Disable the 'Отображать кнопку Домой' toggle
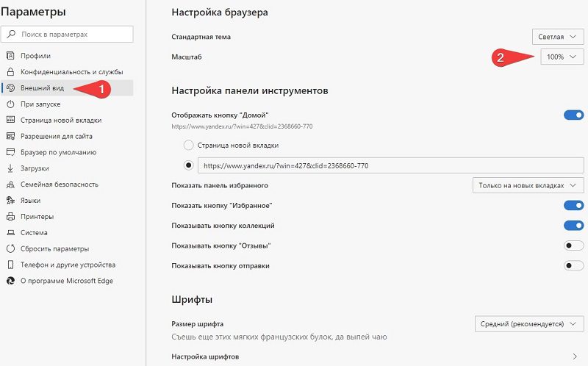The height and width of the screenshot is (366, 588). click(573, 115)
